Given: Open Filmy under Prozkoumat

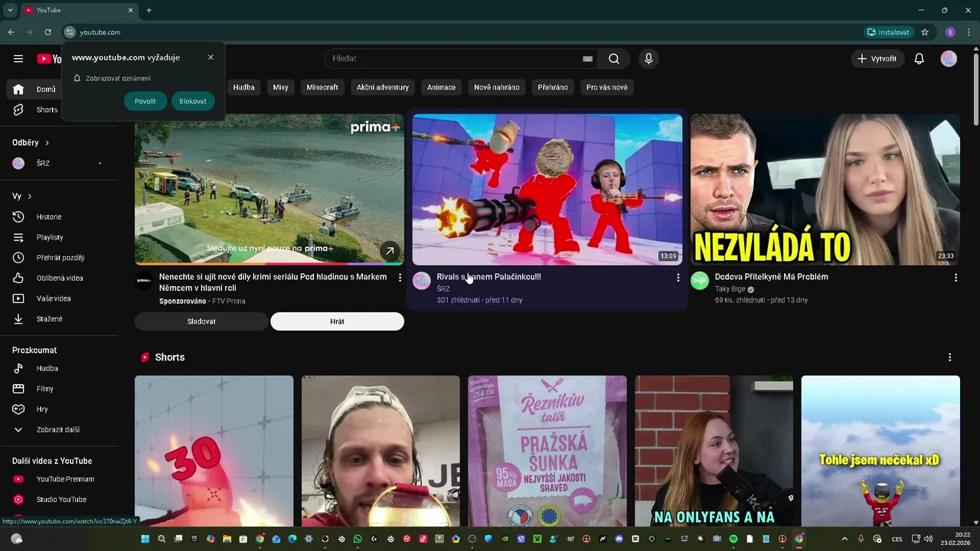Looking at the screenshot, I should coord(58,389).
